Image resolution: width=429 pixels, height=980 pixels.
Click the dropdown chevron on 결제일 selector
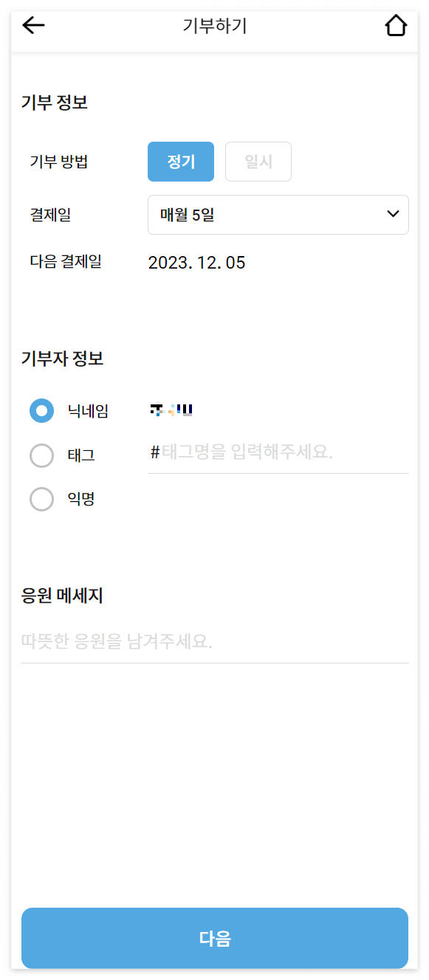coord(394,214)
